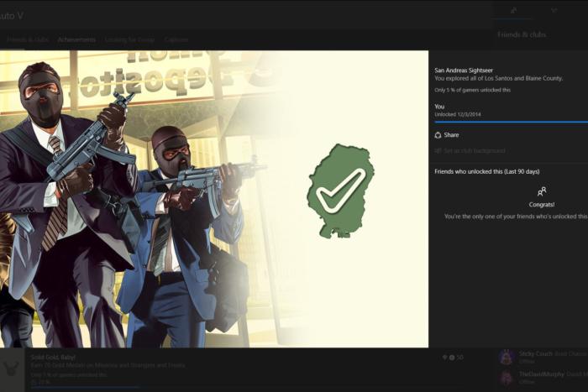Click the 'only one of your friends' message
Image resolution: width=588 pixels, height=392 pixels.
516,217
